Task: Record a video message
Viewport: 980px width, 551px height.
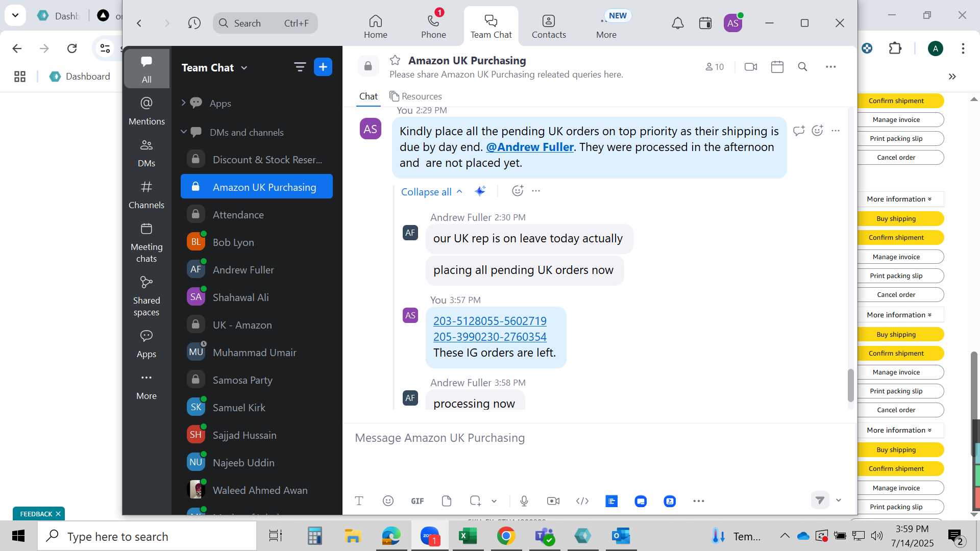Action: [553, 501]
